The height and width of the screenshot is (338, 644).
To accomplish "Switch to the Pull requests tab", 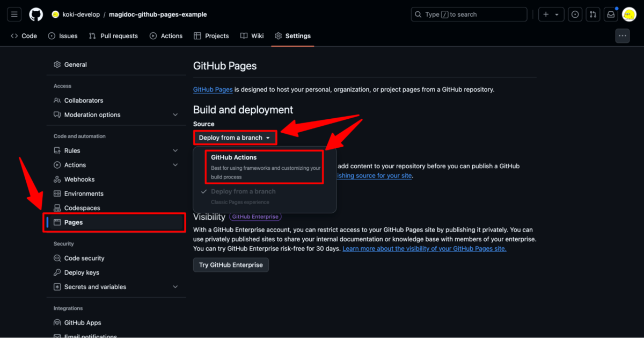I will (113, 36).
